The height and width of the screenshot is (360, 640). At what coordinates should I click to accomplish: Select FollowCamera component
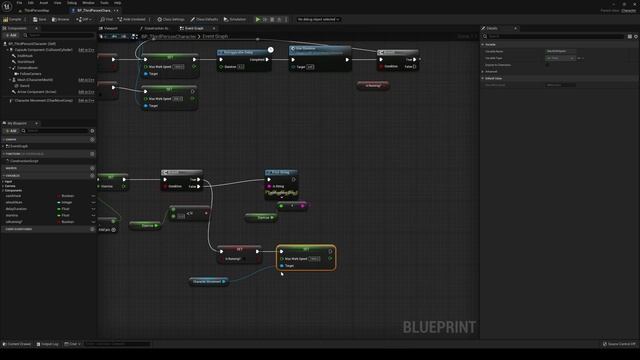(x=31, y=74)
